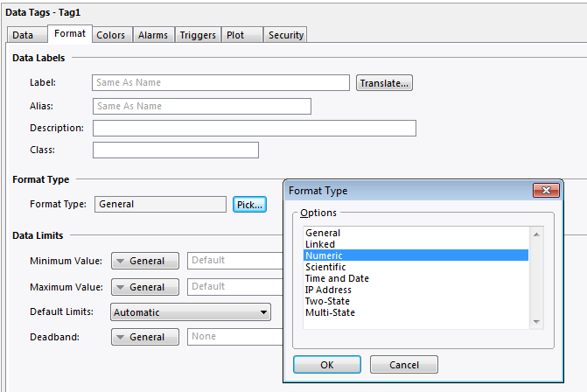
Task: Choose IP Address format type
Action: point(416,290)
